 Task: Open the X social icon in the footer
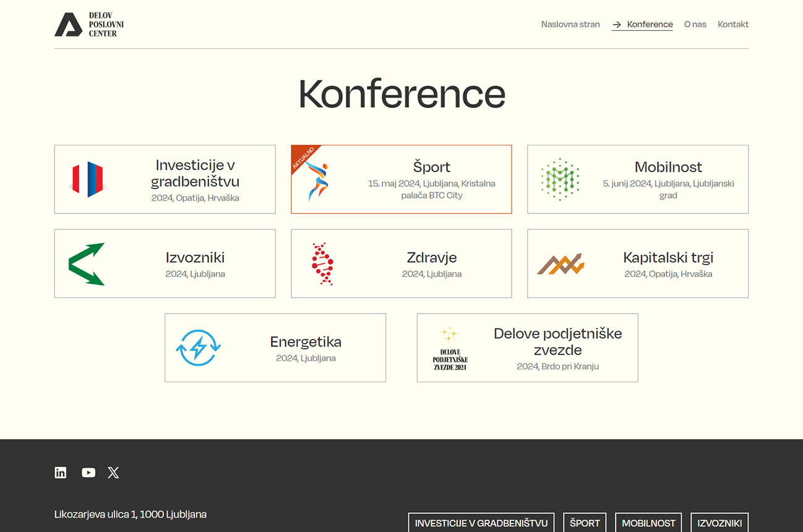click(113, 473)
